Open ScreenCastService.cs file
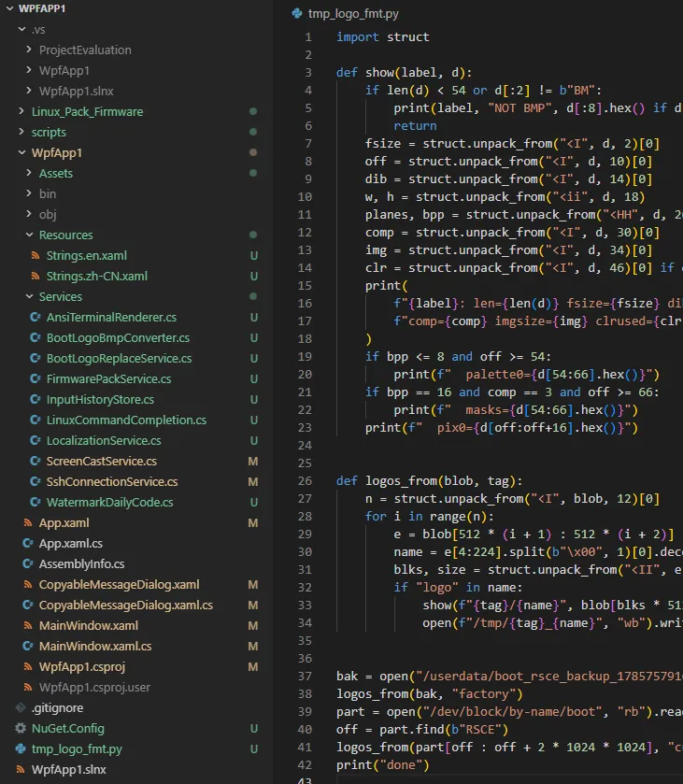 coord(102,461)
